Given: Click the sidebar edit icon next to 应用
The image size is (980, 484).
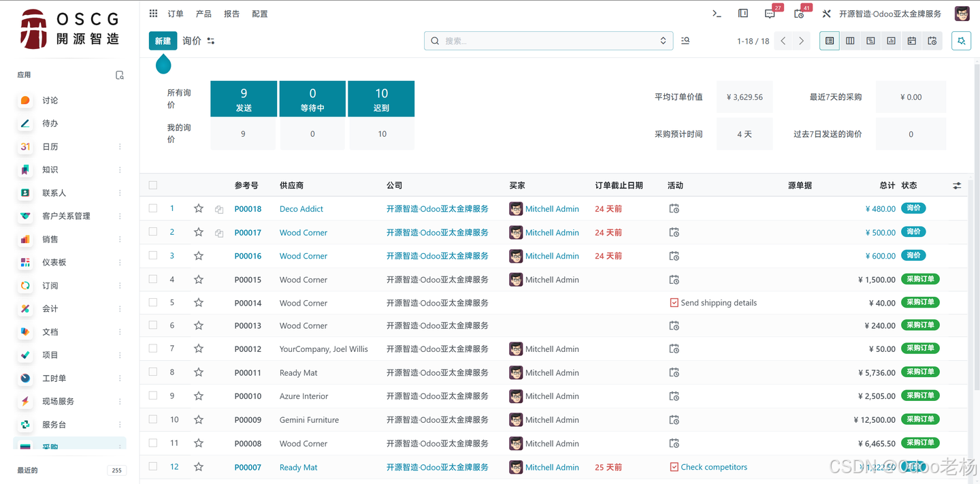Looking at the screenshot, I should click(120, 75).
